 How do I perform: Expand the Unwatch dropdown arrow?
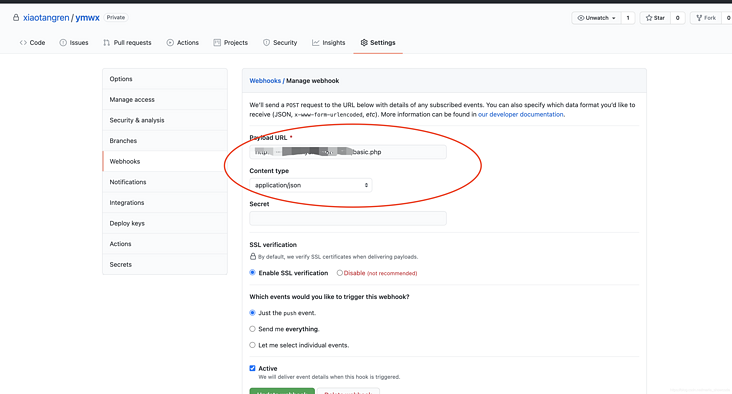tap(613, 18)
